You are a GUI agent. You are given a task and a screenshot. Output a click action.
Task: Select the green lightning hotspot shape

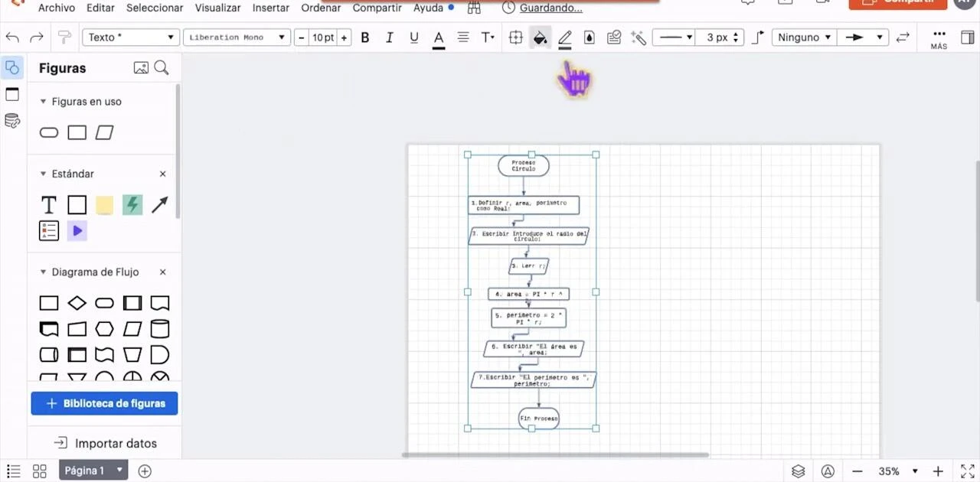click(x=132, y=205)
